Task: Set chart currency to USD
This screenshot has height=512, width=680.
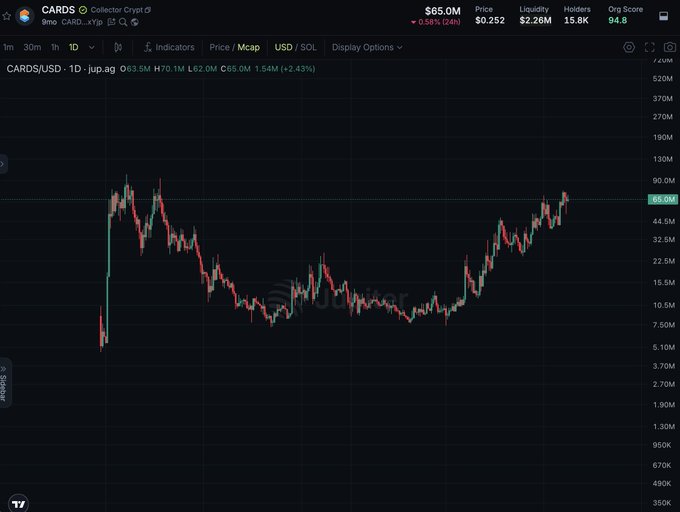Action: point(284,47)
